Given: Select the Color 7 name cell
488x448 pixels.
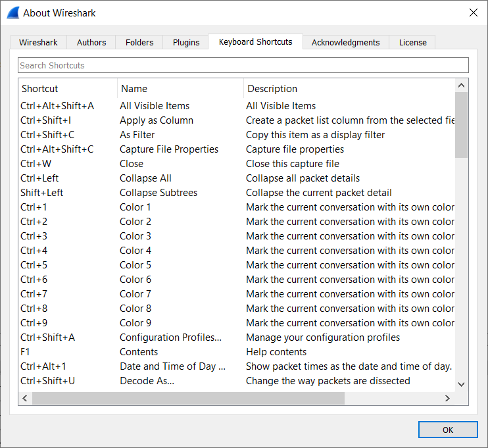Looking at the screenshot, I should [135, 294].
